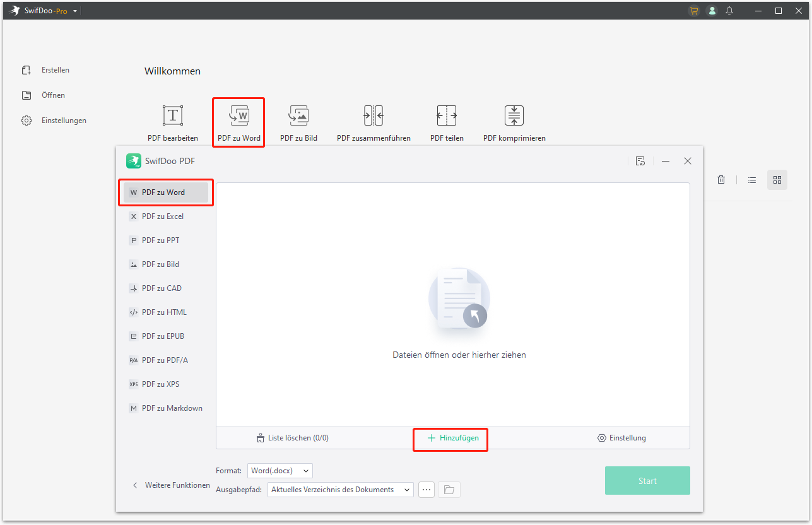This screenshot has width=812, height=525.
Task: Click the shopping cart icon
Action: click(x=694, y=11)
